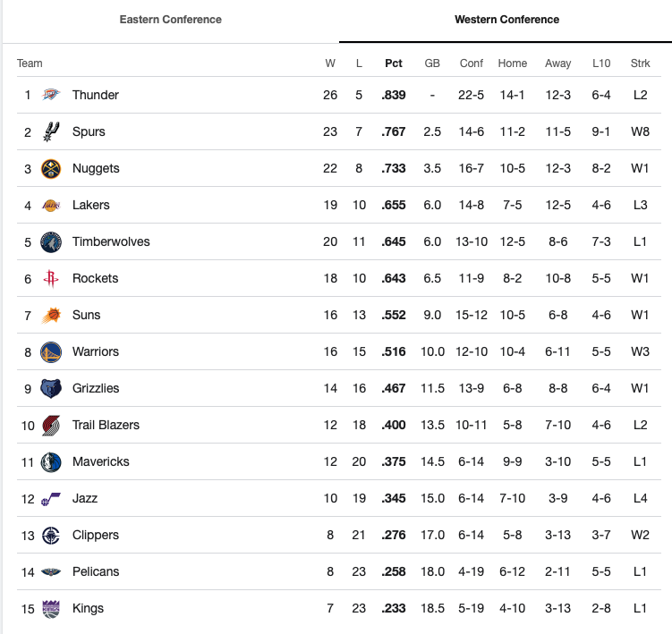Click the Nuggets team logo
Image resolution: width=672 pixels, height=634 pixels.
coord(51,168)
